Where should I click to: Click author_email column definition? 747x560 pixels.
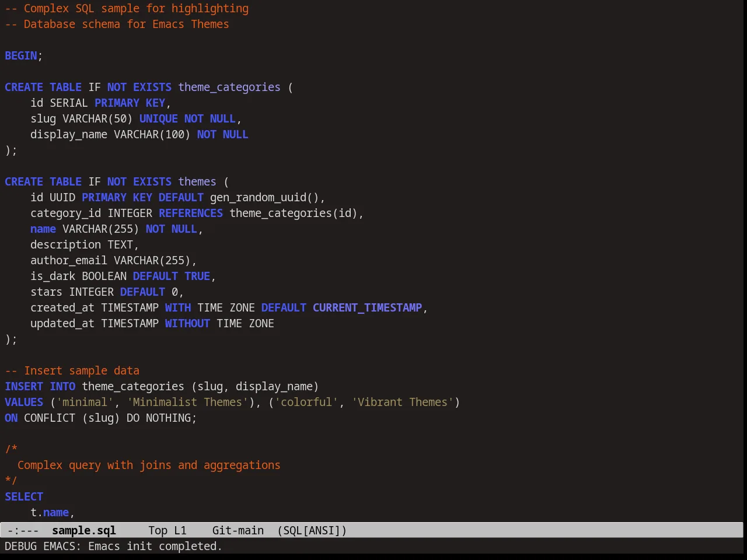click(x=113, y=260)
